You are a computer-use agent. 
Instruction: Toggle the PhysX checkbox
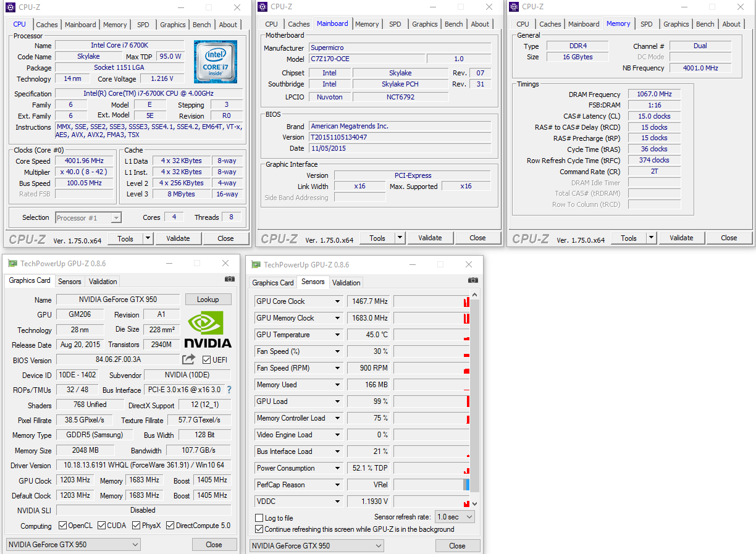(x=136, y=526)
